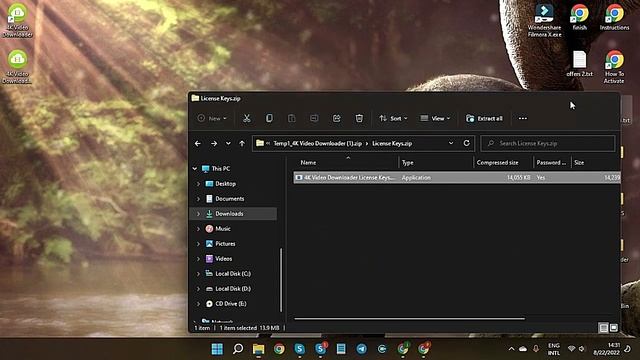Viewport: 640px width, 360px height.
Task: Open the See more three-dots menu
Action: 523,118
